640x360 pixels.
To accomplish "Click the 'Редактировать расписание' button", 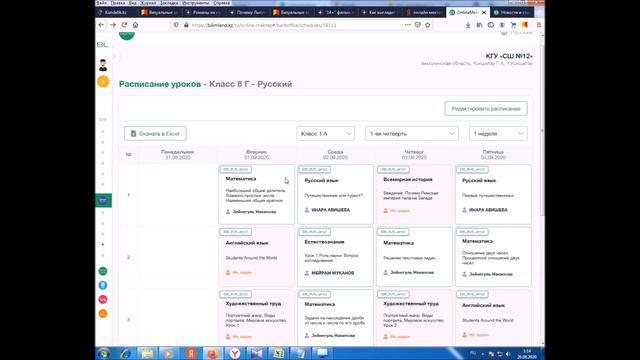I will (x=486, y=109).
